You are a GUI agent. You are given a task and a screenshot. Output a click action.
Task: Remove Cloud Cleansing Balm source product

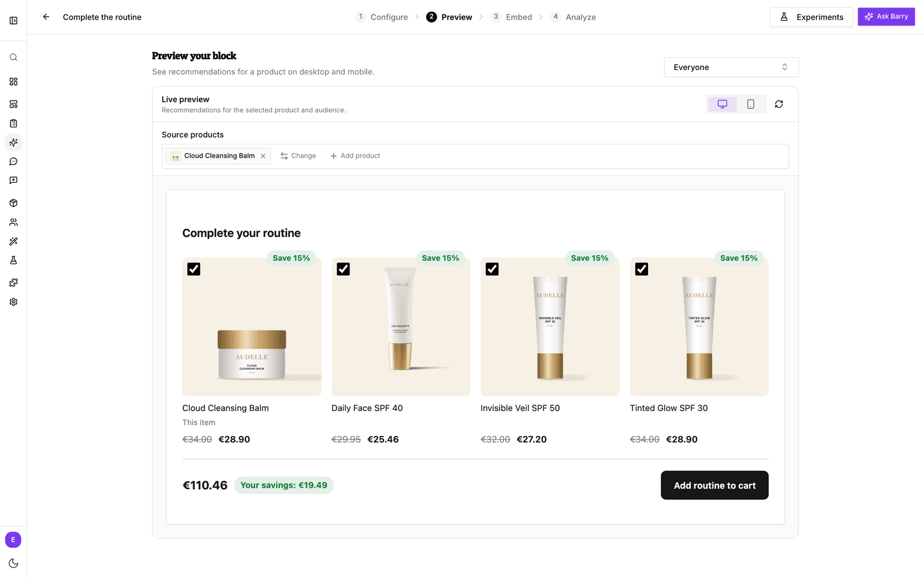[x=263, y=156]
